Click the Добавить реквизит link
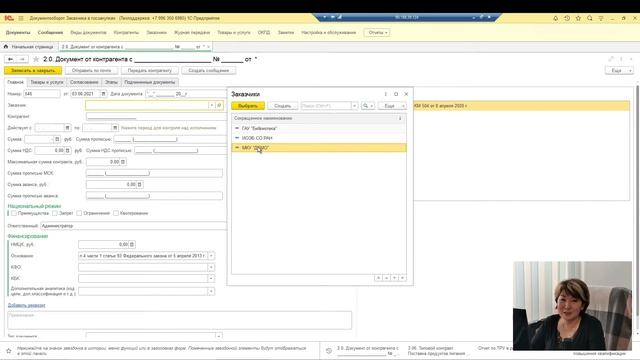Screen dimensions: 640x360 click(x=27, y=305)
